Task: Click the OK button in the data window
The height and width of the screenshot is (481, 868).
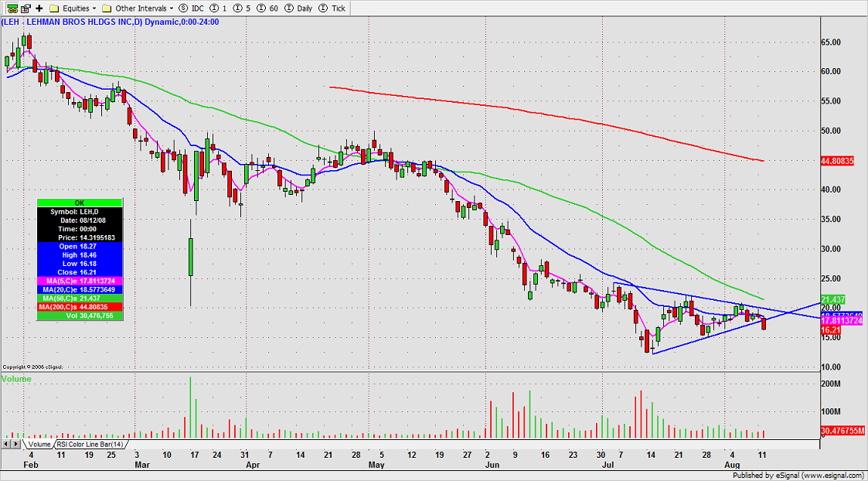Action: (80, 203)
